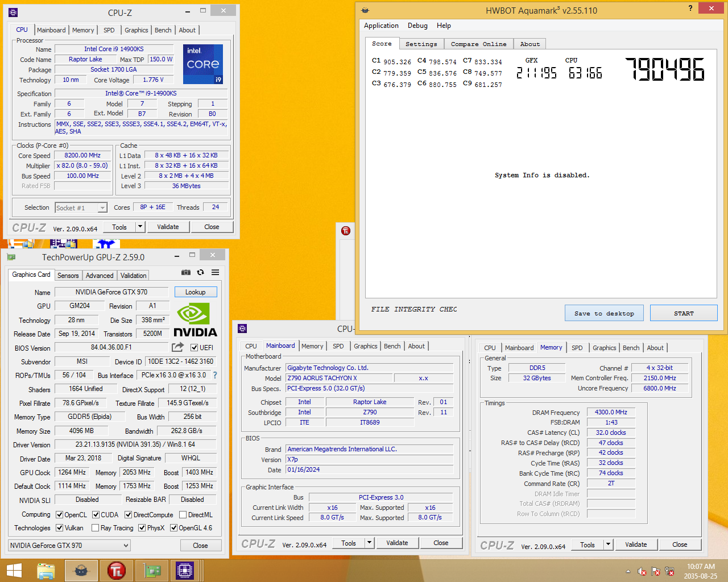728x582 pixels.
Task: Click the START button in Aquamark
Action: [x=684, y=313]
